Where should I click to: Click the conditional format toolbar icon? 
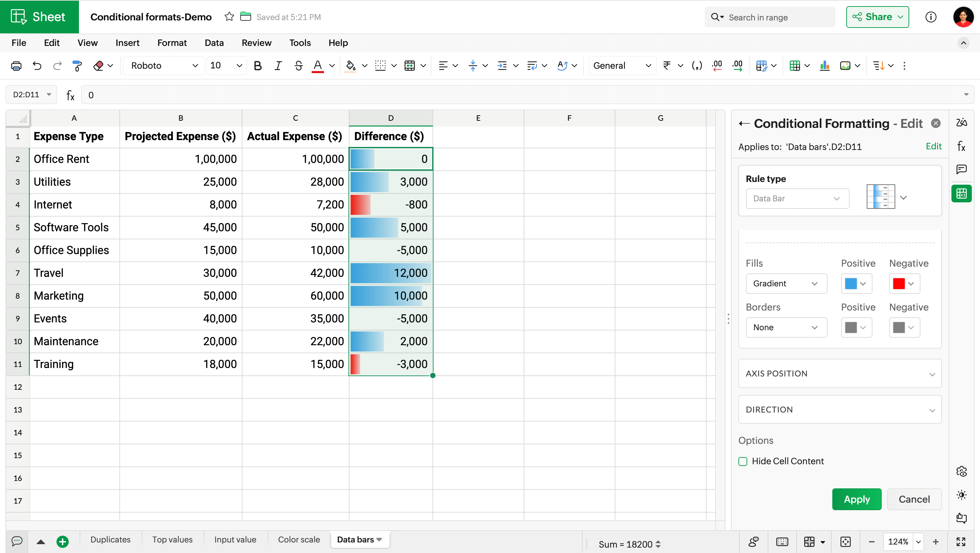point(762,66)
